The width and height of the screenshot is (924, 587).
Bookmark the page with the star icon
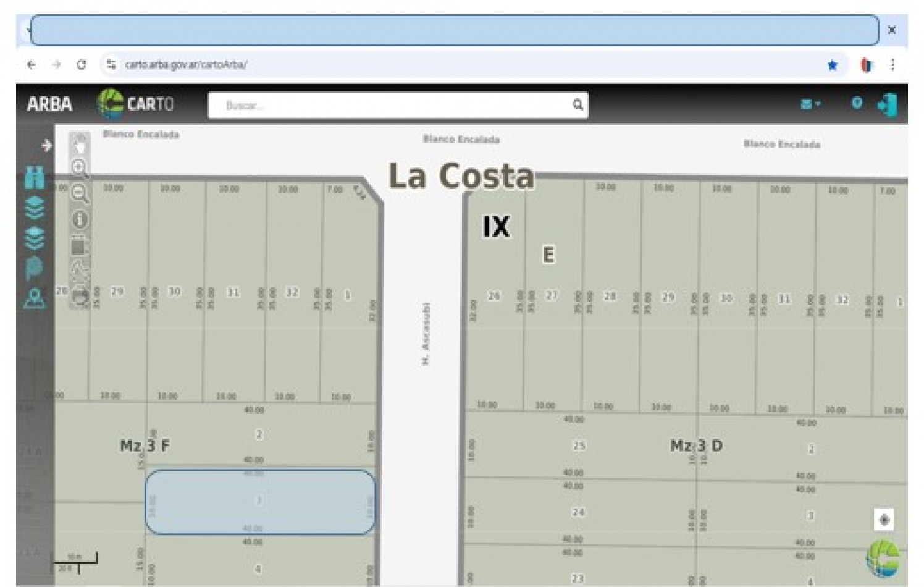pos(833,65)
